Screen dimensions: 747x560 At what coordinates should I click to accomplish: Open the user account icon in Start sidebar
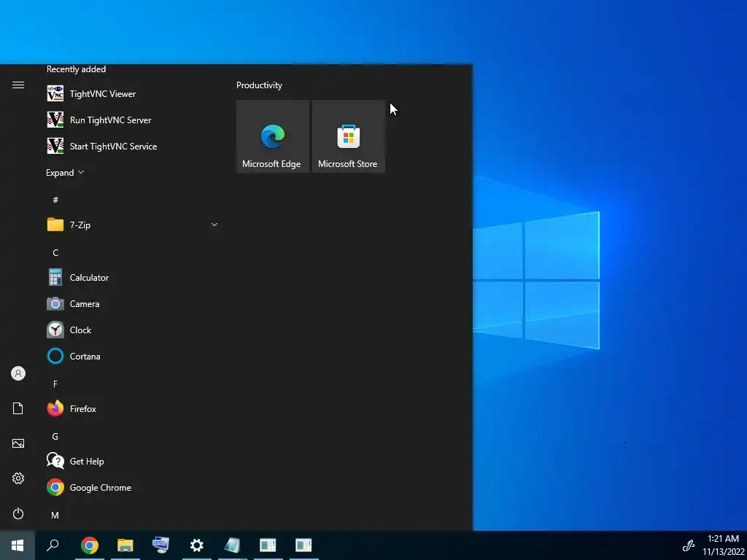(x=18, y=373)
